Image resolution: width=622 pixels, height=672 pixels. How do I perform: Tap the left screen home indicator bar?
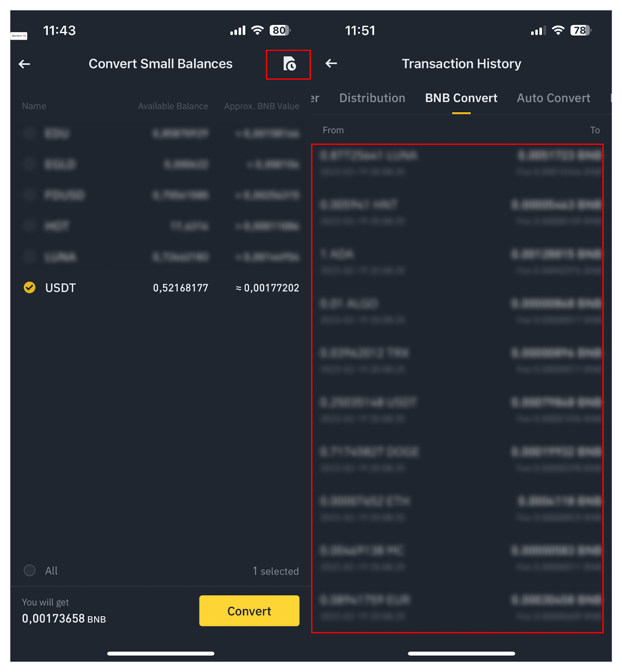(x=161, y=654)
